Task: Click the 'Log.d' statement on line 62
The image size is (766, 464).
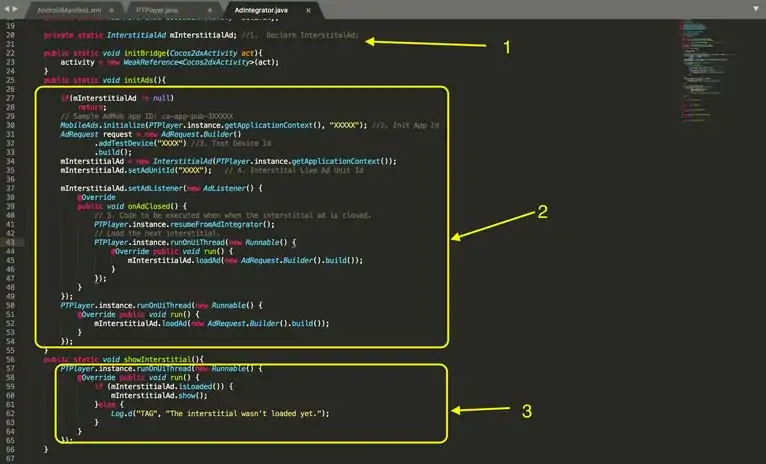Action: click(x=220, y=414)
